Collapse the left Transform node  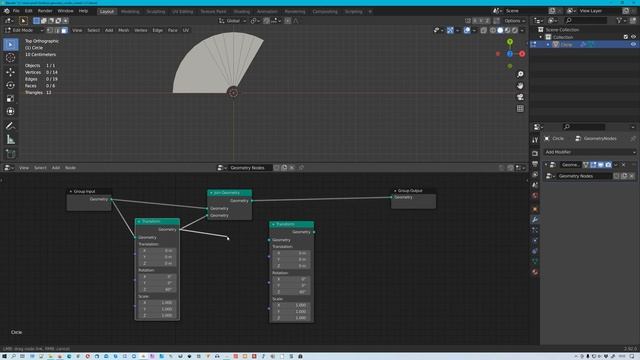139,222
